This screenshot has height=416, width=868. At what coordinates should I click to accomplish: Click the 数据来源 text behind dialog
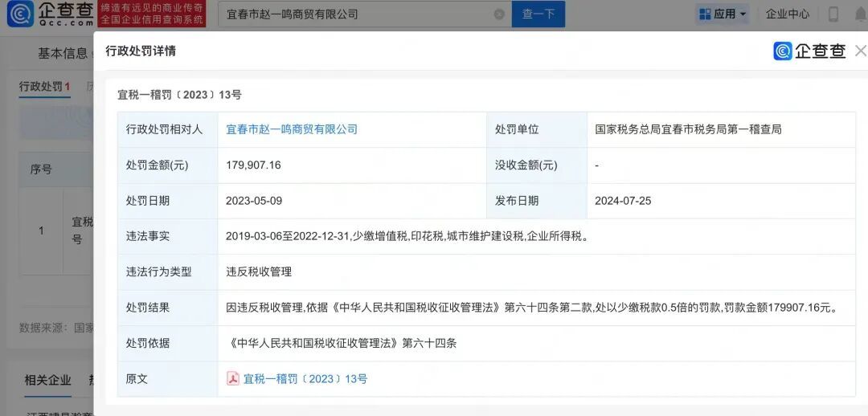[56, 328]
